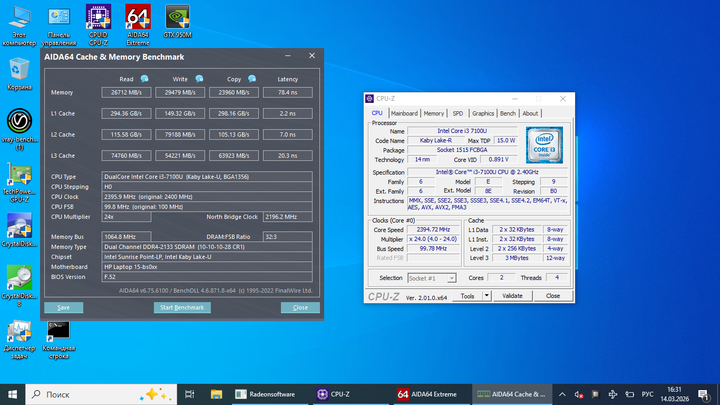Viewport: 720px width, 405px height.
Task: Open the V-Ray benchmark desktop icon
Action: pos(19,129)
